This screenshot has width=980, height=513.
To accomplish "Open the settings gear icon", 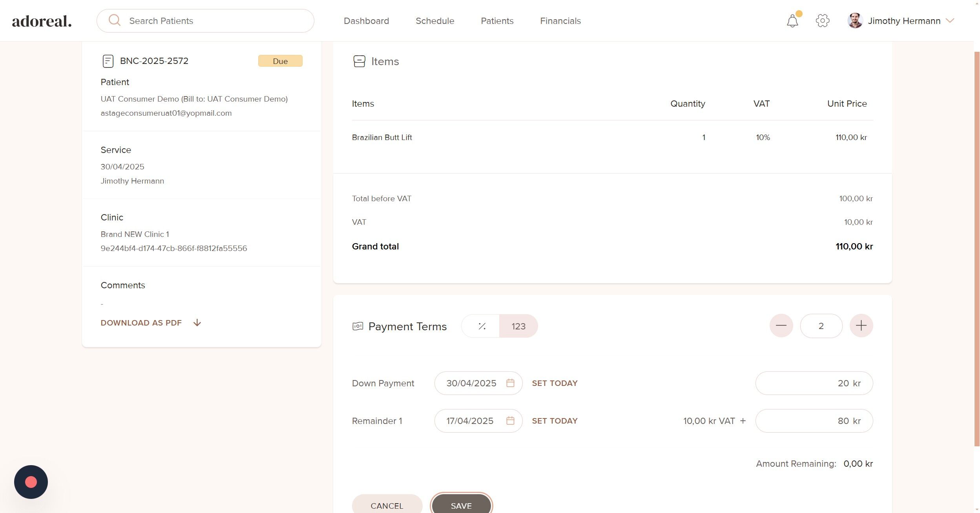I will point(822,21).
